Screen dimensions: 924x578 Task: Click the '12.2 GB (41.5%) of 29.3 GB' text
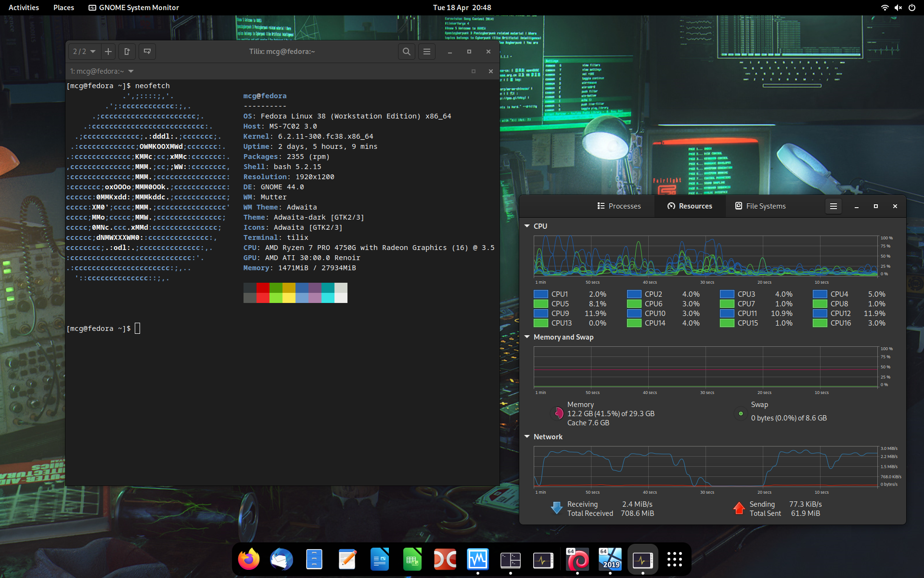coord(611,414)
